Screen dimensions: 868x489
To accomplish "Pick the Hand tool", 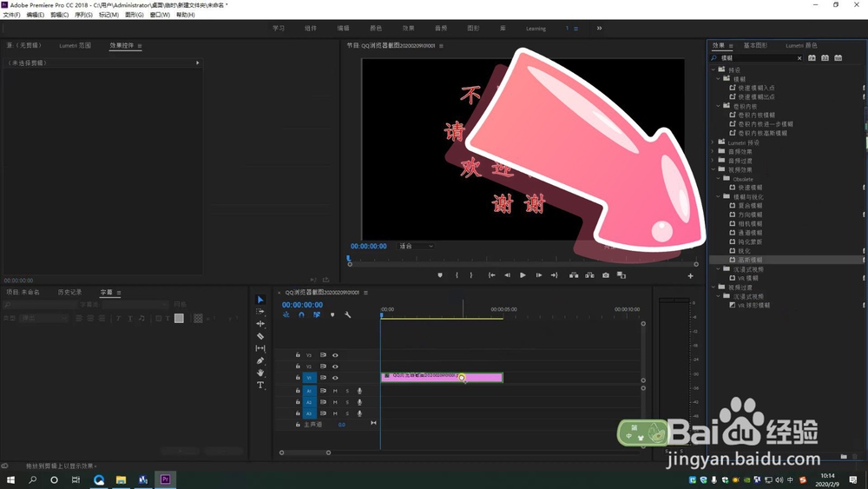I will point(260,373).
